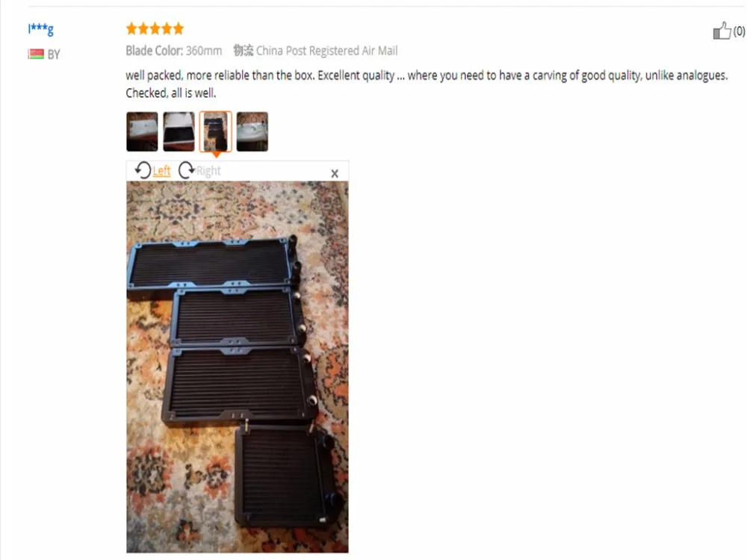The height and width of the screenshot is (560, 747).
Task: Click the Blade Color 360mm label
Action: (174, 51)
